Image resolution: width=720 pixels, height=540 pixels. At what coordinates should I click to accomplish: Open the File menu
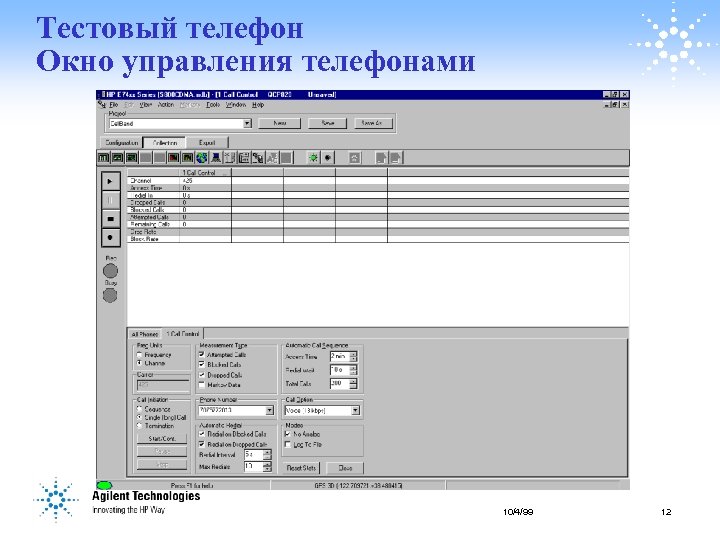(x=114, y=105)
